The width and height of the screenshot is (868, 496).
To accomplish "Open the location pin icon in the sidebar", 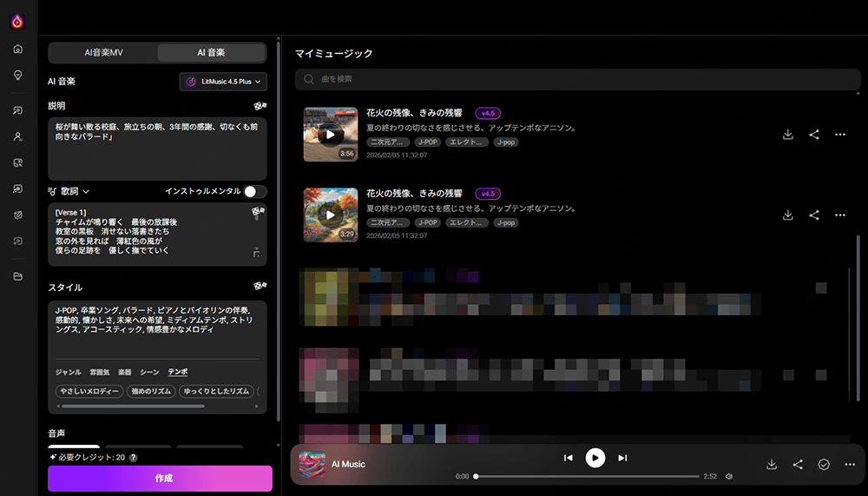I will [x=17, y=75].
